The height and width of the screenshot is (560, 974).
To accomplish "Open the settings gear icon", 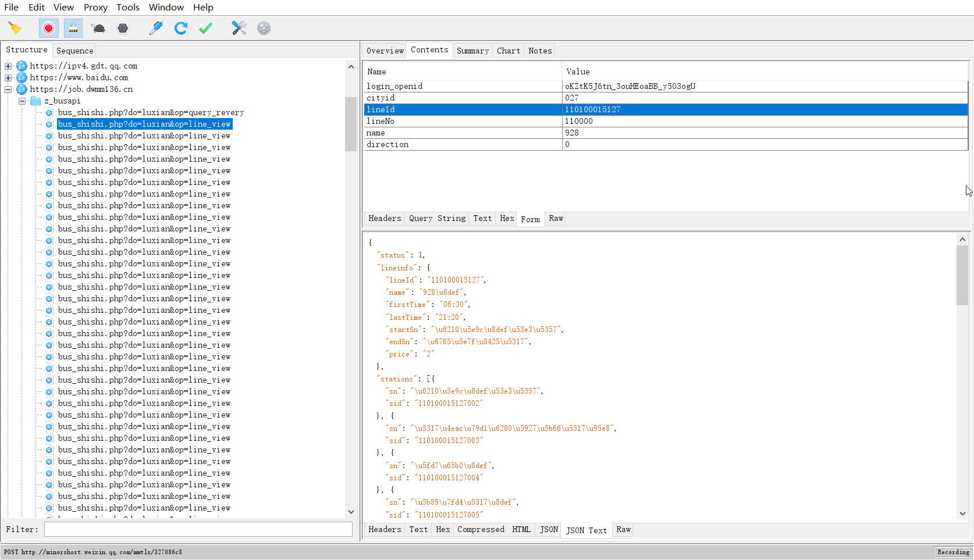I will (264, 28).
